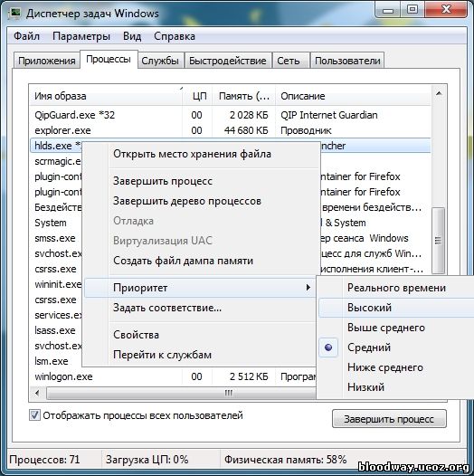Switch to the Быстродействие tab
Screen dimensions: 474x476
(x=228, y=61)
